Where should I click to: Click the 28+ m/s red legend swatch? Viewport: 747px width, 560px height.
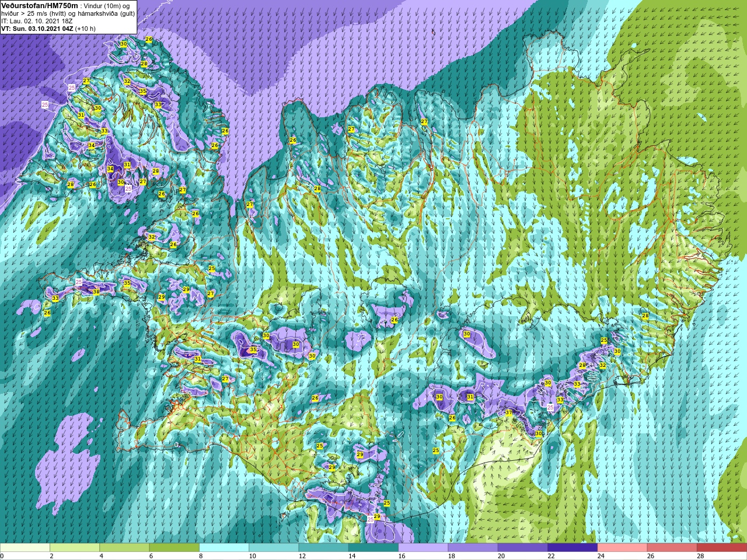(x=721, y=548)
